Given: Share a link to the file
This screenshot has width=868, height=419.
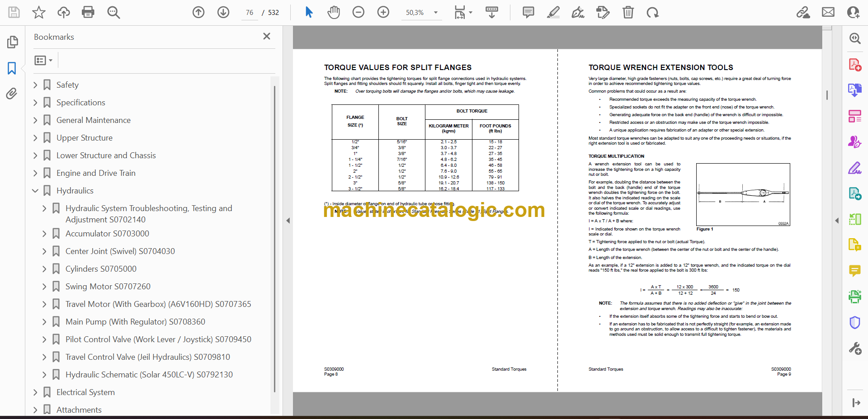Looking at the screenshot, I should pos(803,12).
